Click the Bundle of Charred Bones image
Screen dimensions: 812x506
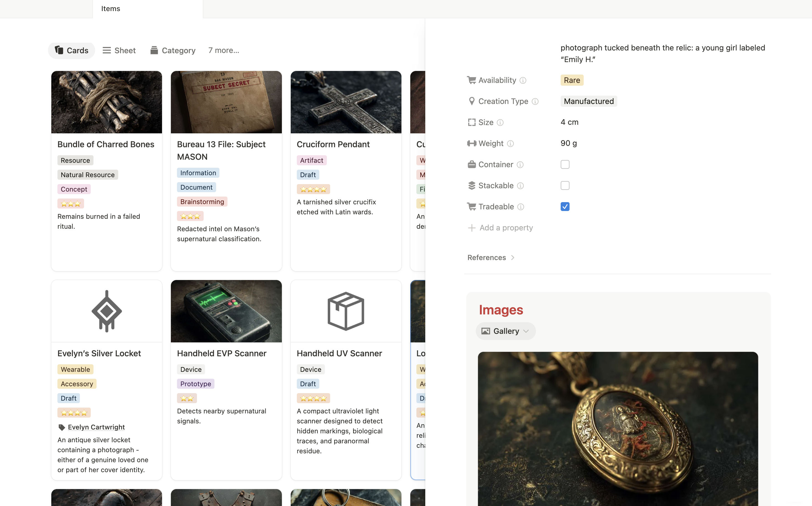click(x=107, y=102)
